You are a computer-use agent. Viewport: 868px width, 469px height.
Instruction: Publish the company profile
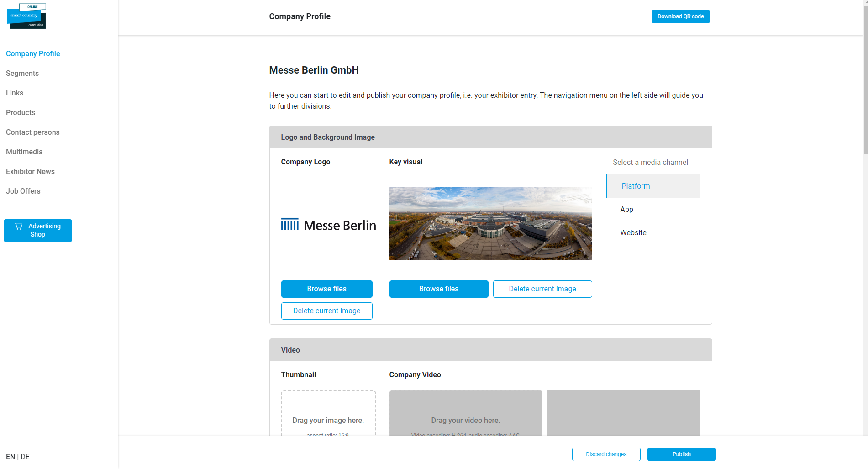[682, 454]
